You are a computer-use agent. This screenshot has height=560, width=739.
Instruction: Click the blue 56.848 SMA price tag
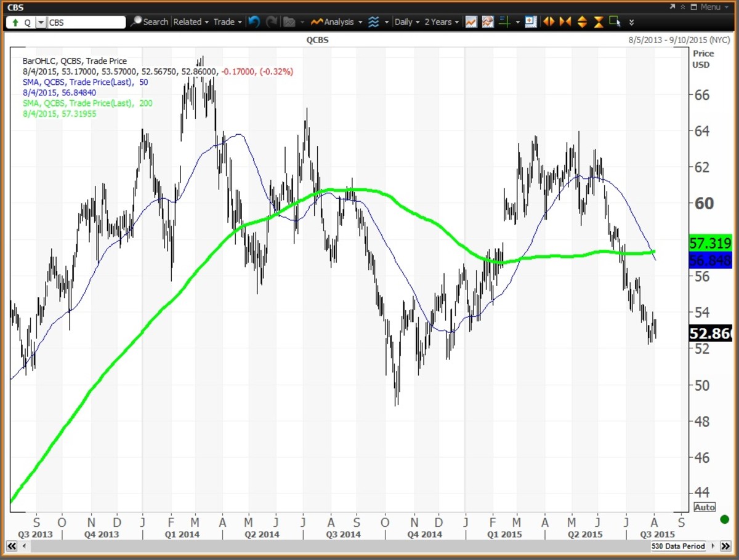coord(711,260)
